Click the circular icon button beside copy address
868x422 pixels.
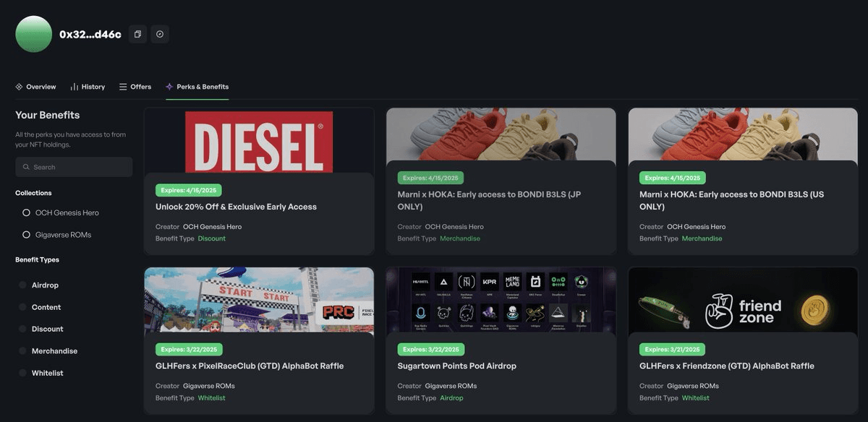(160, 34)
